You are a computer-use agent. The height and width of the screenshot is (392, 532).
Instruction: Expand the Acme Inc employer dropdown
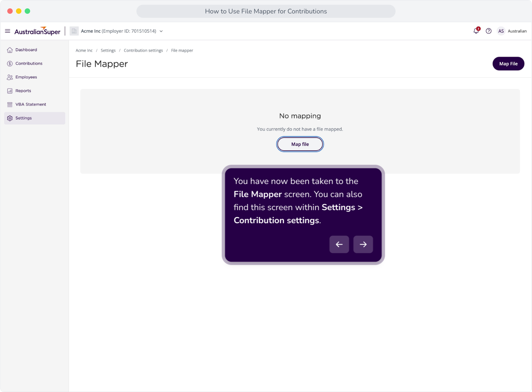[x=161, y=31]
